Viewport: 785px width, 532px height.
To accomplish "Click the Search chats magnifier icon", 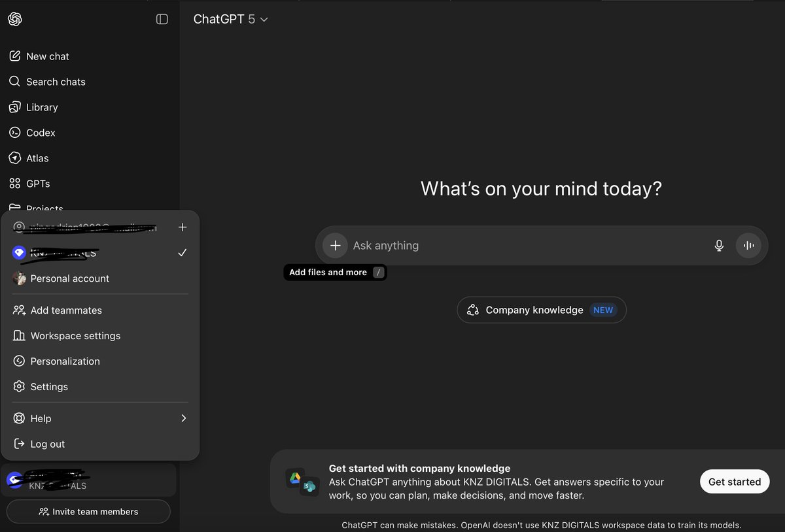I will [x=15, y=82].
